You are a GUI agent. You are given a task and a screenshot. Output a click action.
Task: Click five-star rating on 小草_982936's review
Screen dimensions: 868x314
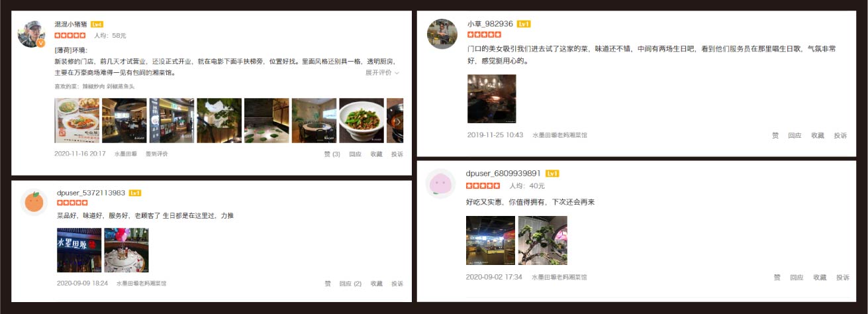pos(484,34)
